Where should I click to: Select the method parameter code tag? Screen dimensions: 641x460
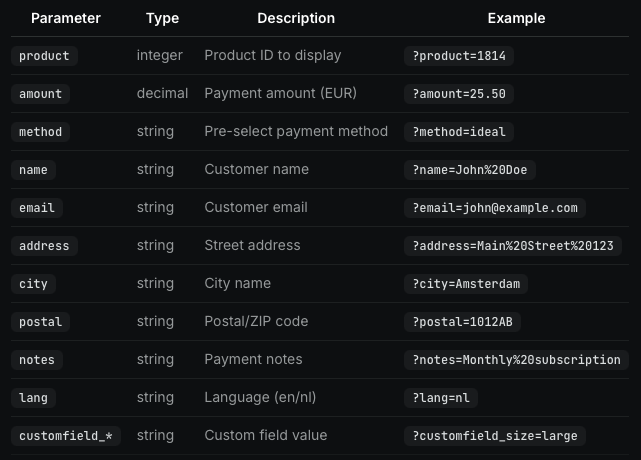41,132
